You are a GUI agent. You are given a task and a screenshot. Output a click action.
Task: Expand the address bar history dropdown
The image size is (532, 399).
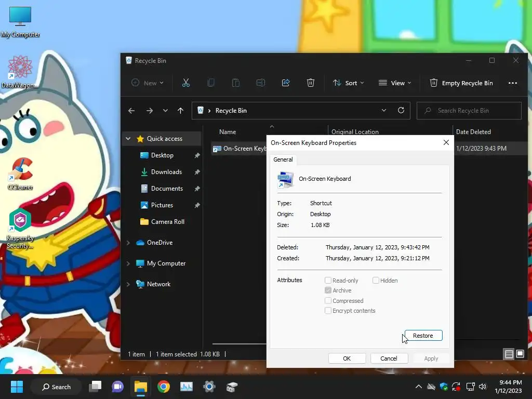coord(384,110)
